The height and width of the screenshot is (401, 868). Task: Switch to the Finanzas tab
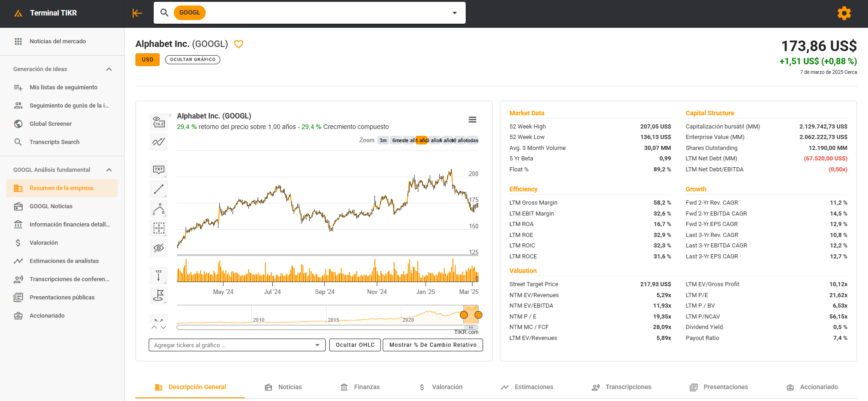click(x=360, y=387)
